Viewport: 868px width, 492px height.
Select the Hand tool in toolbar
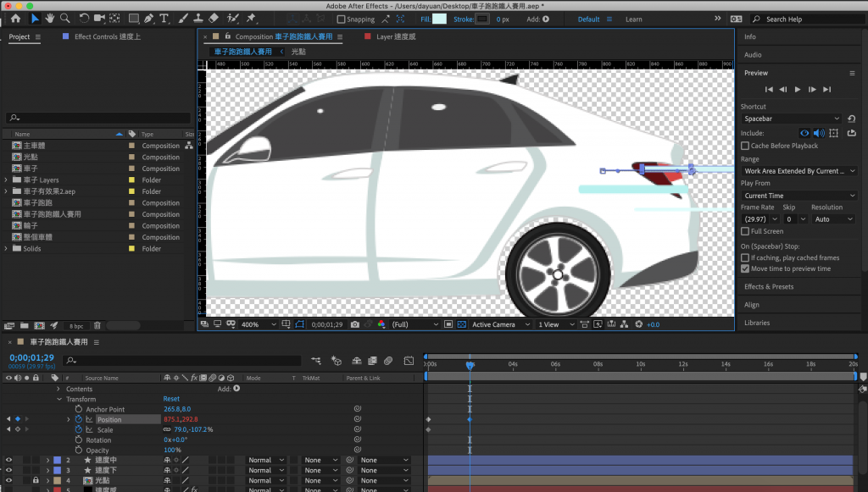tap(50, 19)
